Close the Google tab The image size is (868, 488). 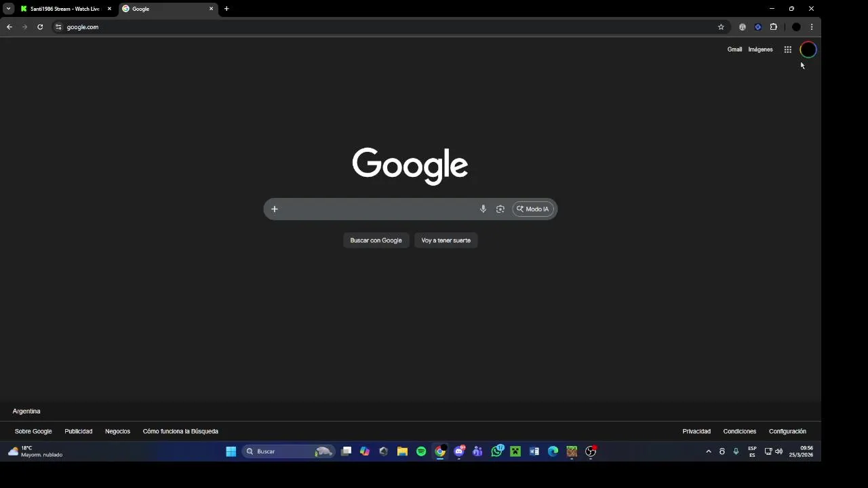pos(211,9)
